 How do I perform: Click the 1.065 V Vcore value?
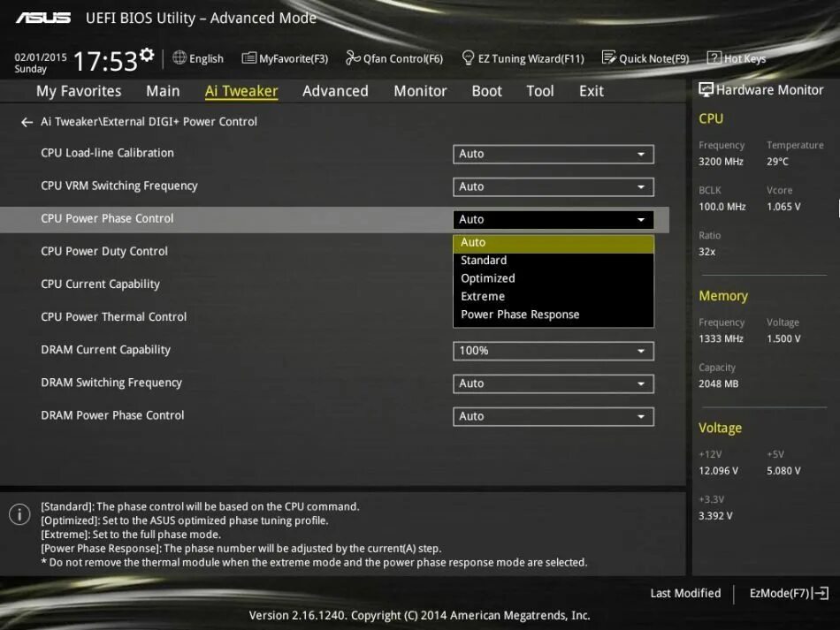pos(783,207)
